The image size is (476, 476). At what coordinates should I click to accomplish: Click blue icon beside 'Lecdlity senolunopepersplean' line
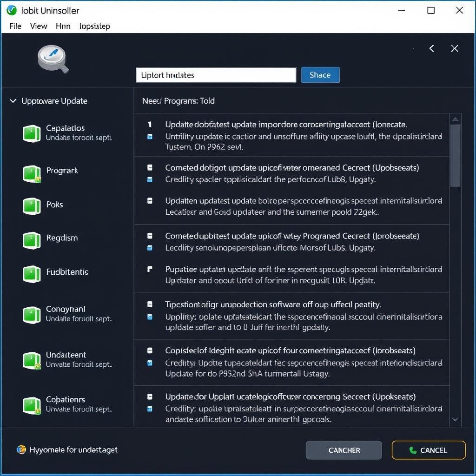pos(150,248)
